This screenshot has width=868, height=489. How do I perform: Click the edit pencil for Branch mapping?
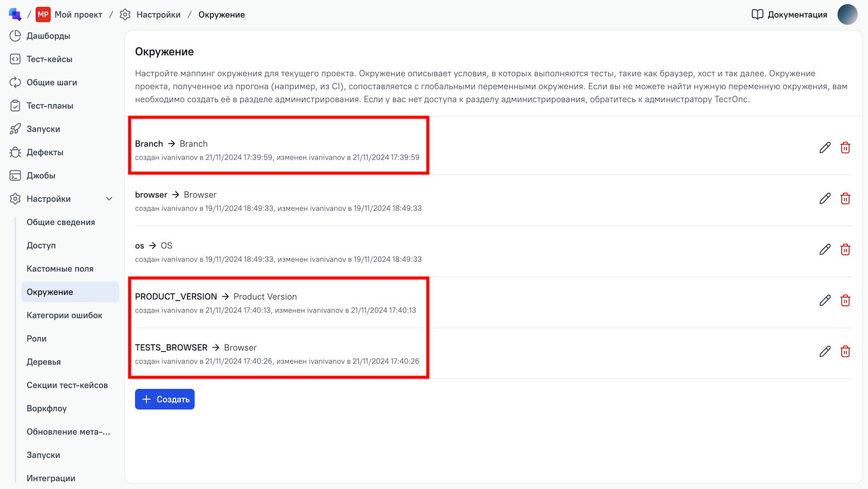pos(825,148)
